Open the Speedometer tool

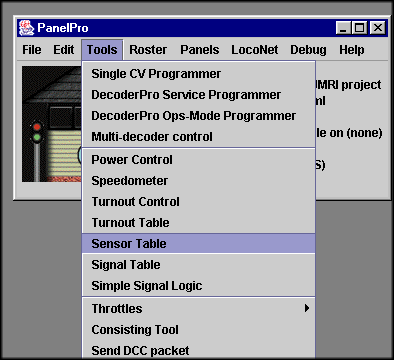(x=199, y=181)
